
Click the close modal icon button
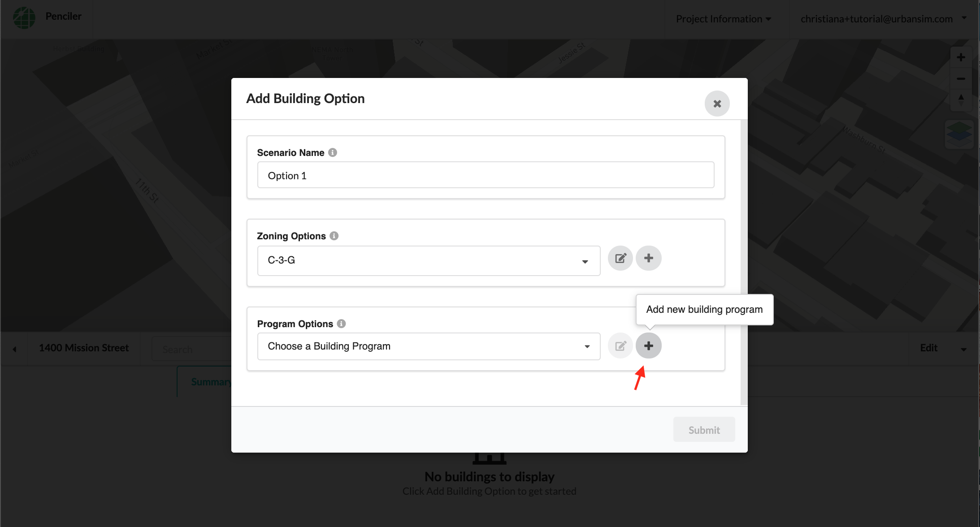pos(716,103)
